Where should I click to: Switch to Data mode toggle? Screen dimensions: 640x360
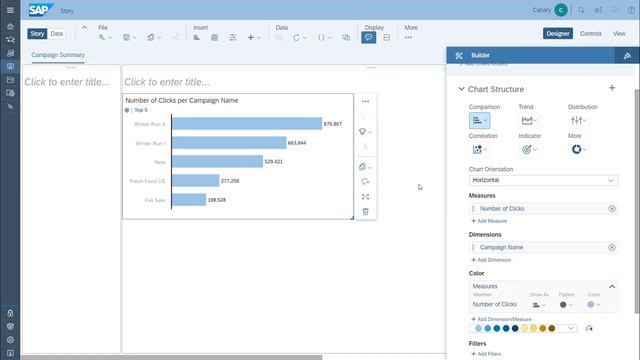[x=57, y=34]
